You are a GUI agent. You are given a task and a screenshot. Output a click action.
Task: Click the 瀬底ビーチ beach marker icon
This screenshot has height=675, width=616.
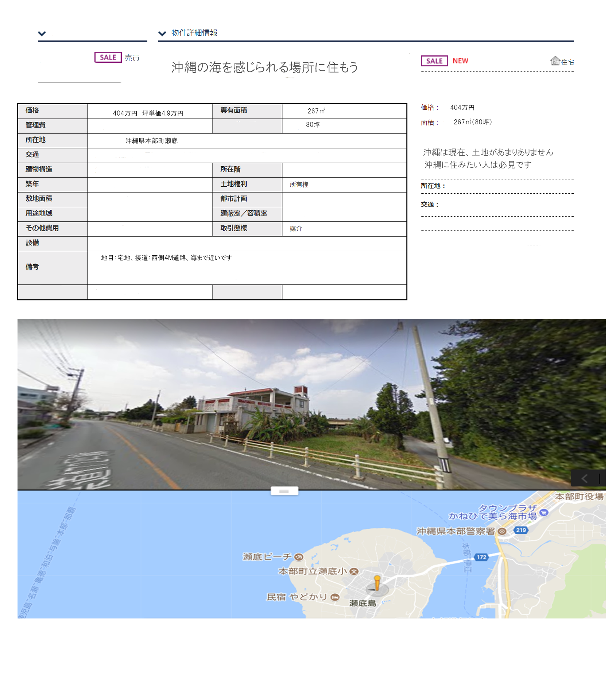click(x=299, y=557)
